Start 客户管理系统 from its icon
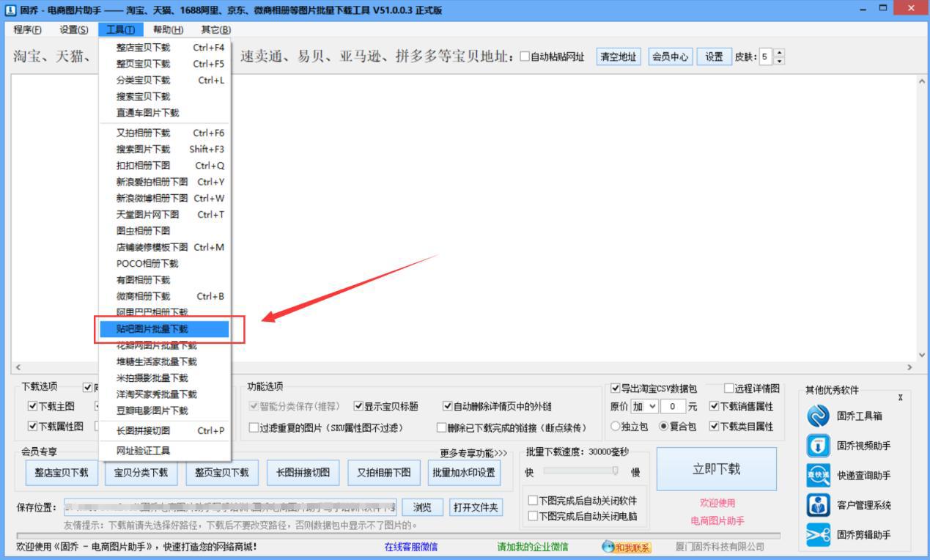The width and height of the screenshot is (930, 560). 817,504
